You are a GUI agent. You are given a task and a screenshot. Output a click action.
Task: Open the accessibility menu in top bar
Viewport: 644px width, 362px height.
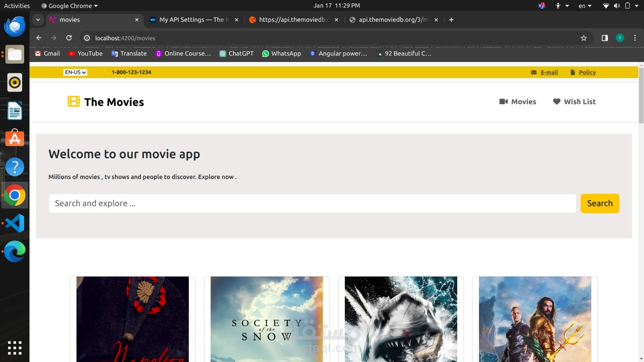click(x=561, y=6)
